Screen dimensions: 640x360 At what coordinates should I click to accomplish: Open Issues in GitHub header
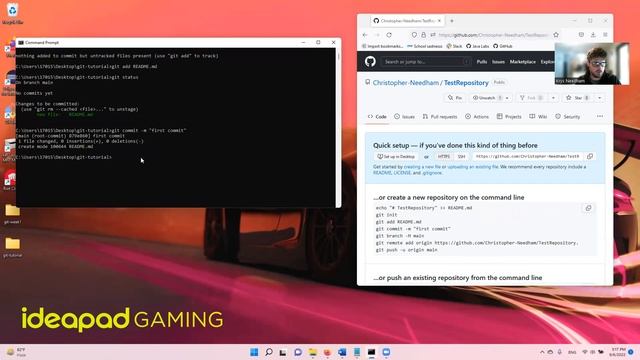tap(498, 62)
